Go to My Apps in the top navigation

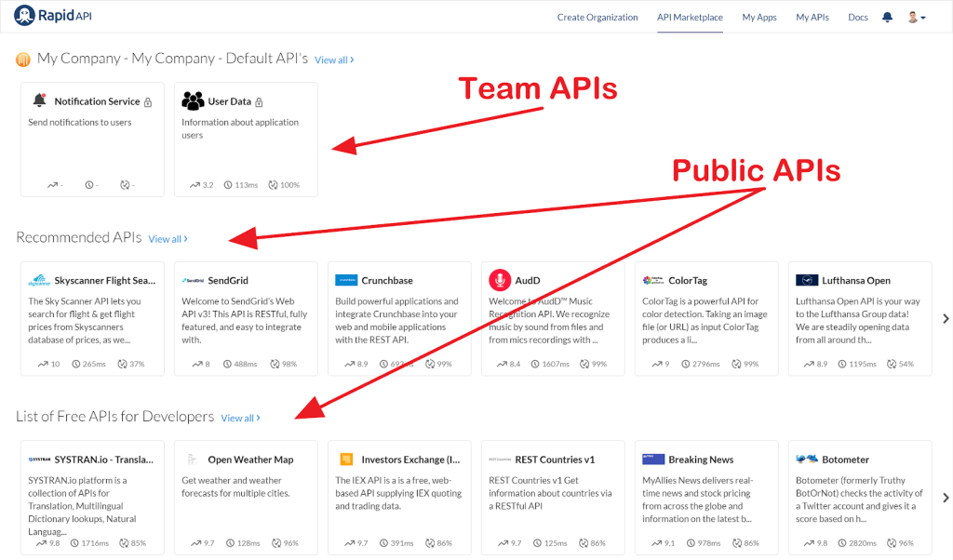(x=759, y=17)
